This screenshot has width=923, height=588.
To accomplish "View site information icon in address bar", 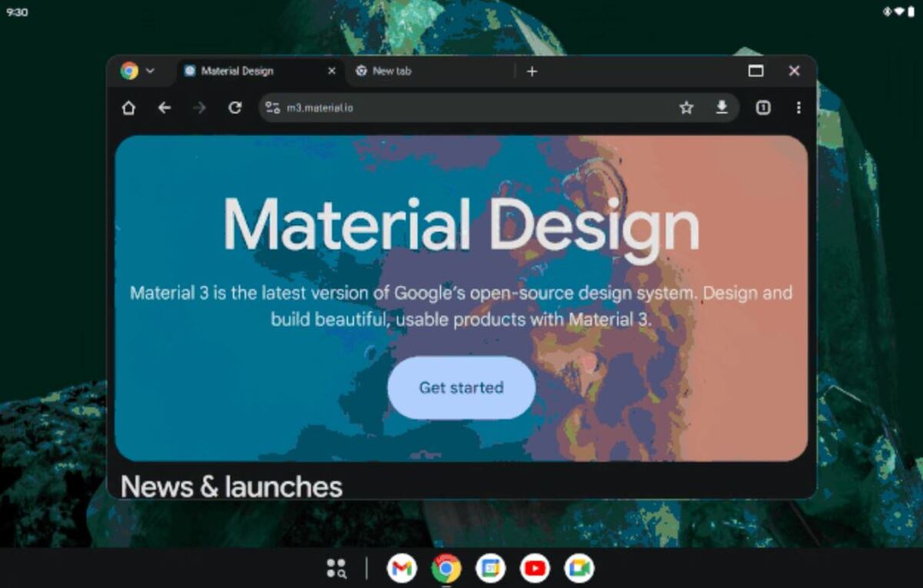I will pos(272,108).
